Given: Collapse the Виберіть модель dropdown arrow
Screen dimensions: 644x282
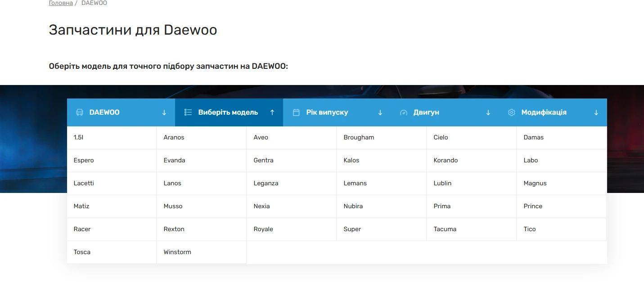Looking at the screenshot, I should [272, 112].
